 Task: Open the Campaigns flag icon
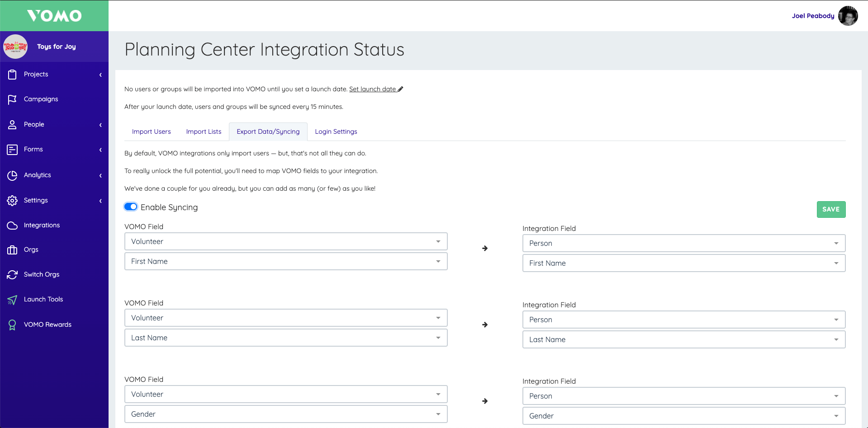tap(13, 99)
